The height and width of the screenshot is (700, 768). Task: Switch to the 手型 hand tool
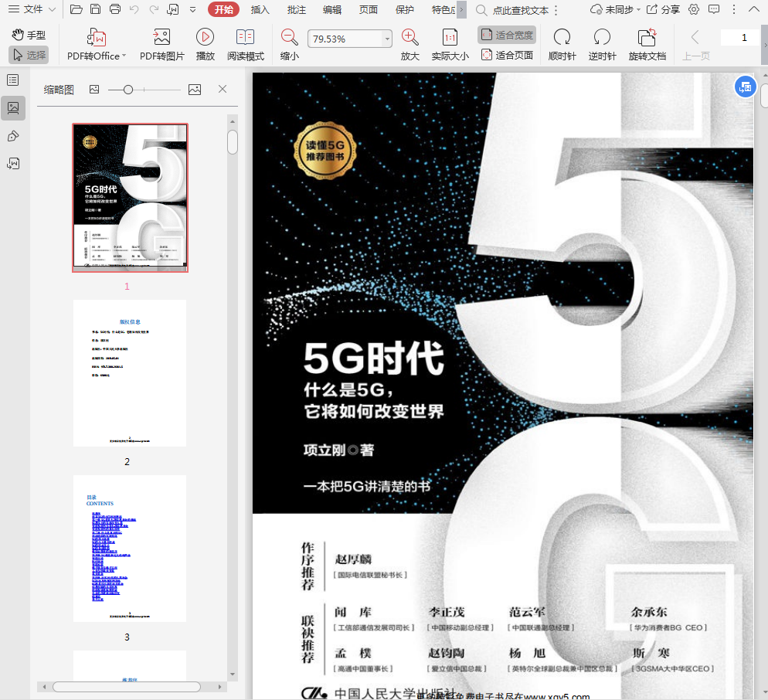29,36
